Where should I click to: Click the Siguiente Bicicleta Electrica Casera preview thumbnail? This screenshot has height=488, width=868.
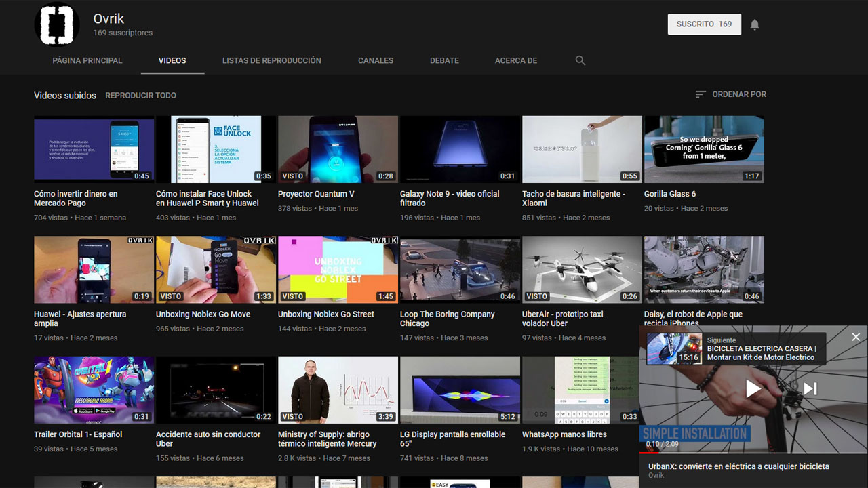[674, 349]
